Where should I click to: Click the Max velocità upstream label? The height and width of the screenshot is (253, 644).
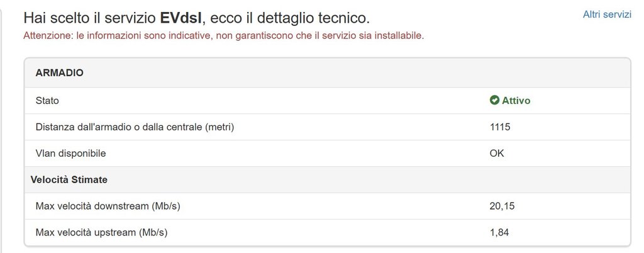coord(101,232)
